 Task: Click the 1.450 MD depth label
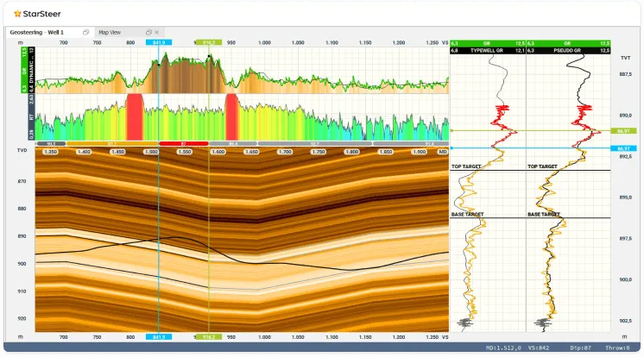tap(117, 152)
